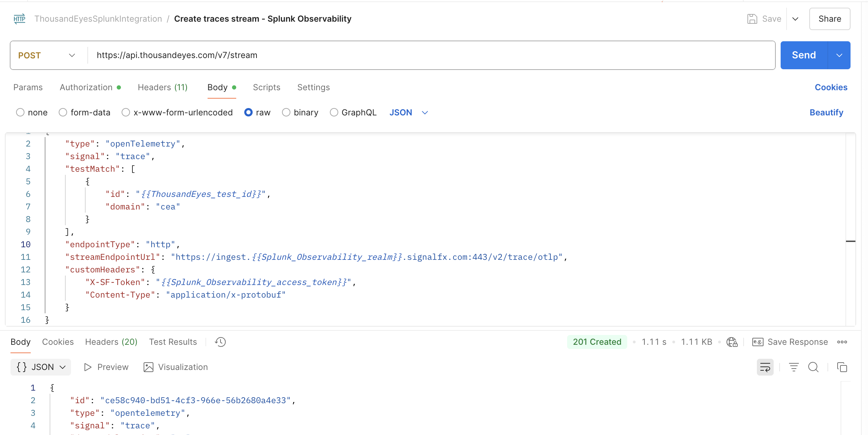Viewport: 868px width, 435px height.
Task: Select the GraphQL body type
Action: point(334,113)
